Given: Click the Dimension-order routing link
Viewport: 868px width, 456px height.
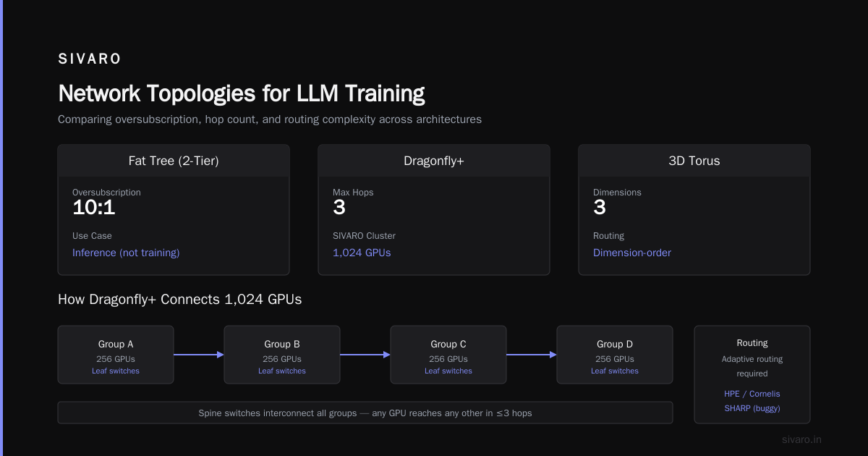Looking at the screenshot, I should tap(632, 253).
